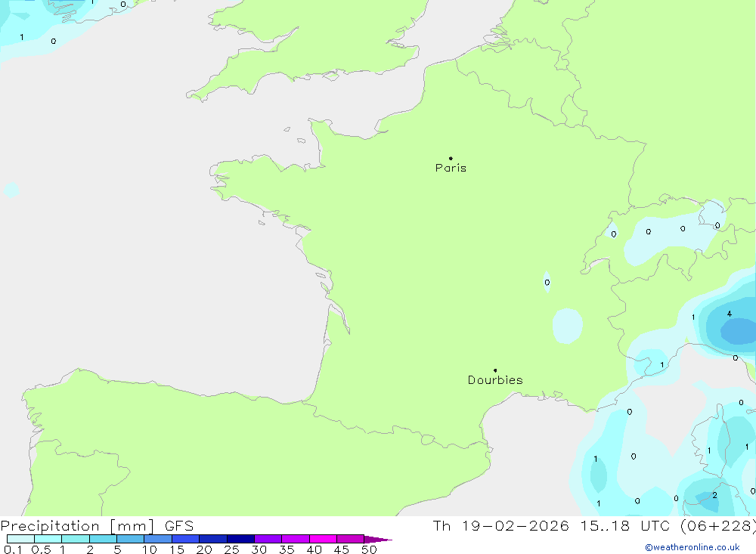Click the Precipitation [mm] GFS title
Screen dimensions: 756x554
(97, 525)
